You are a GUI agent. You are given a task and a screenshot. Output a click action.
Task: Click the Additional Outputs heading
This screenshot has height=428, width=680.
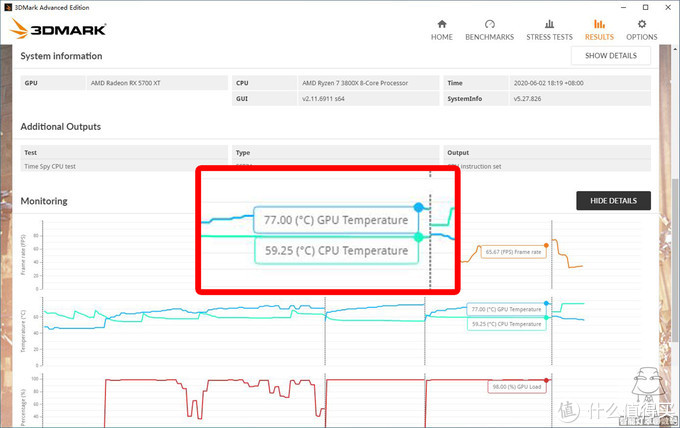click(61, 127)
